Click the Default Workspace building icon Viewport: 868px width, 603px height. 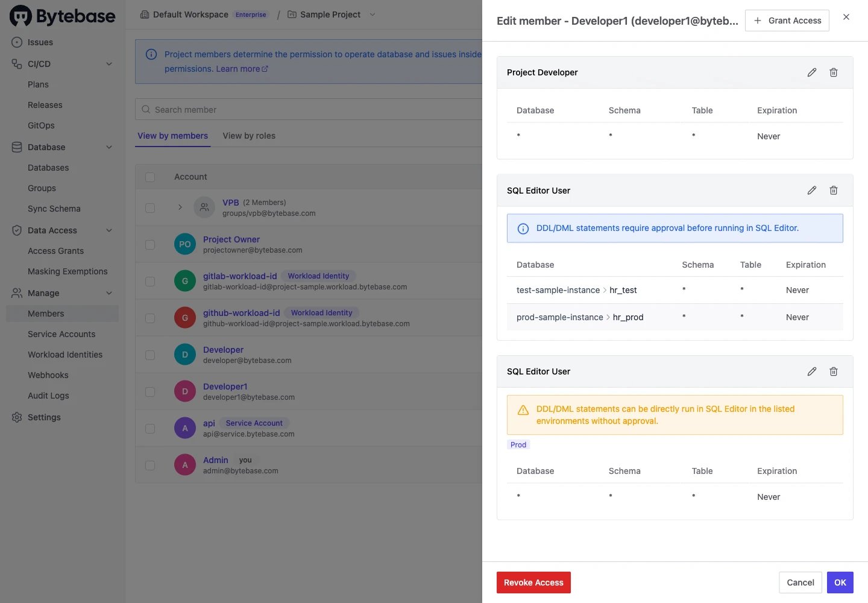[x=145, y=14]
